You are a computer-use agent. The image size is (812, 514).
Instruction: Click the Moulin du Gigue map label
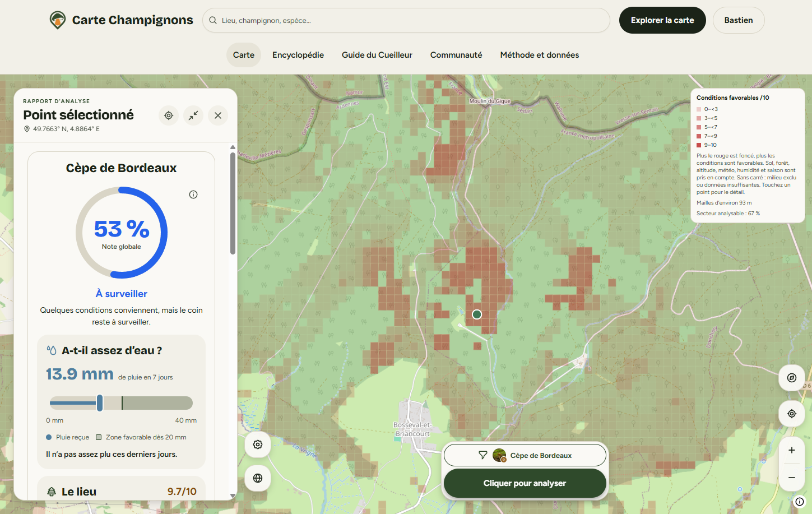click(490, 101)
